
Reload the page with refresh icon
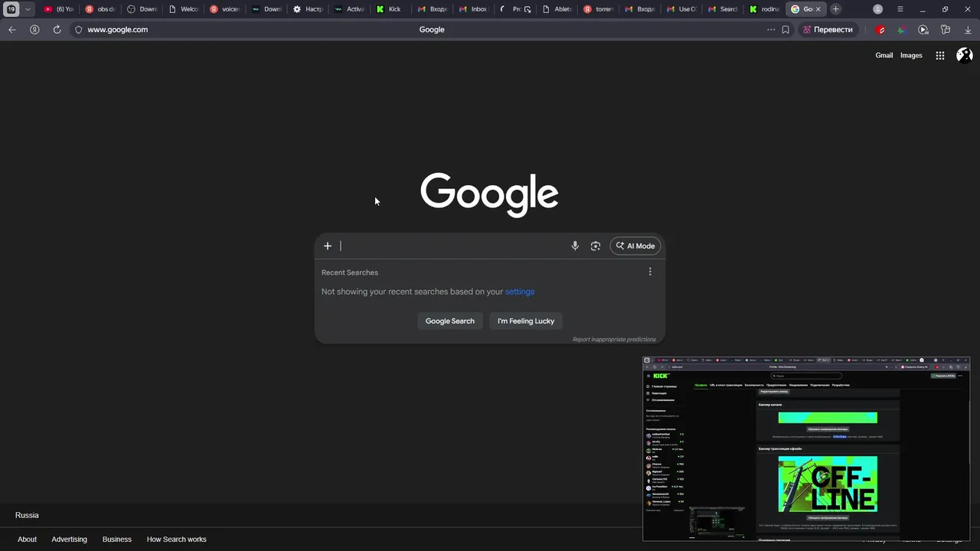57,30
